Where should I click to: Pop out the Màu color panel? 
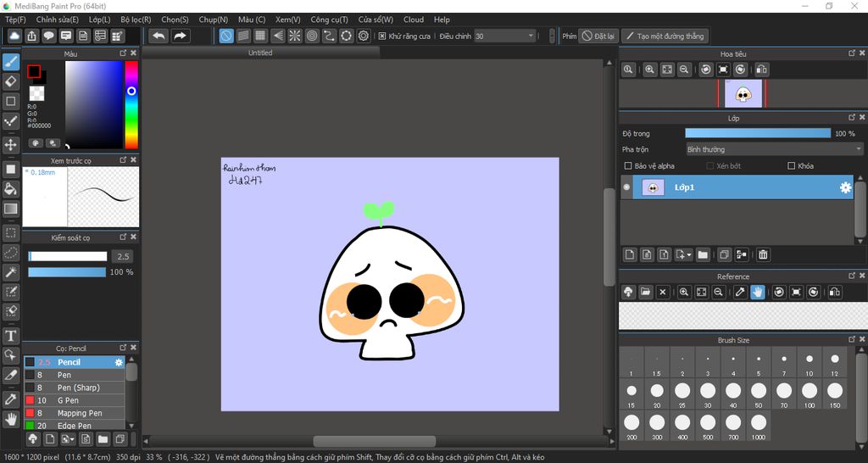point(123,53)
